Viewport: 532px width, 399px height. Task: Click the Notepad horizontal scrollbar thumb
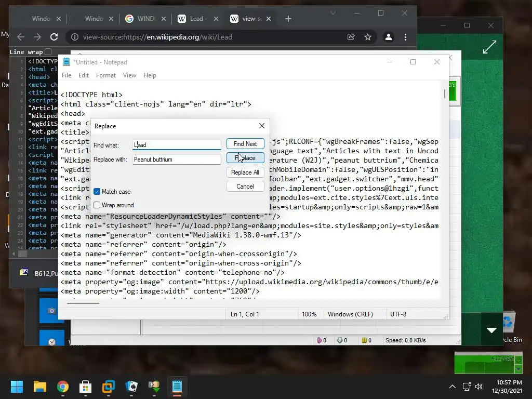coord(83,303)
